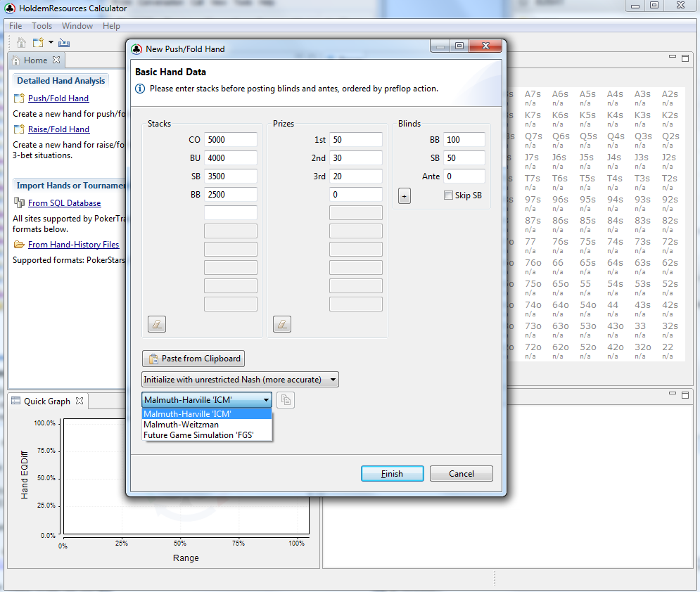Expand the new hand toolbar dropdown arrow
The height and width of the screenshot is (592, 700).
[x=51, y=43]
